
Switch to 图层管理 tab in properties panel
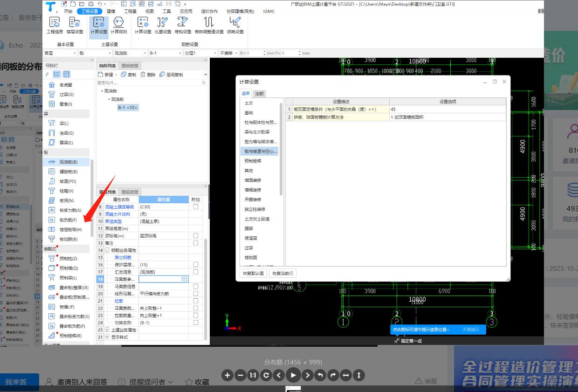130,192
